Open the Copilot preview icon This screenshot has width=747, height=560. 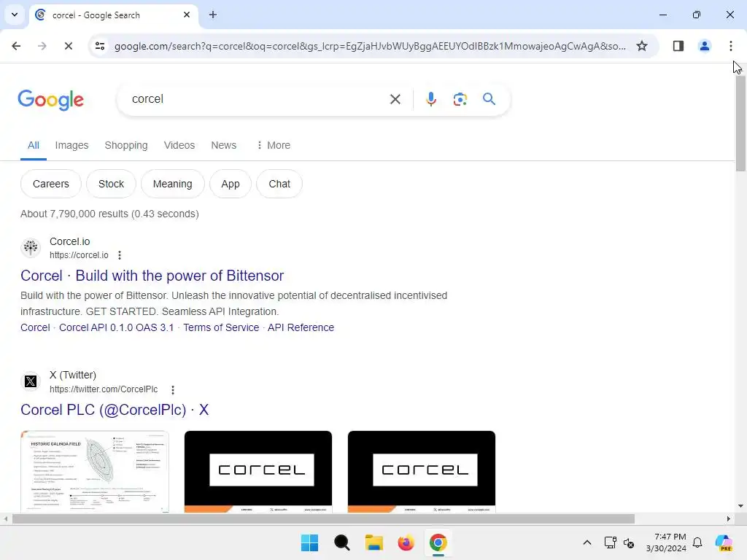tap(724, 542)
